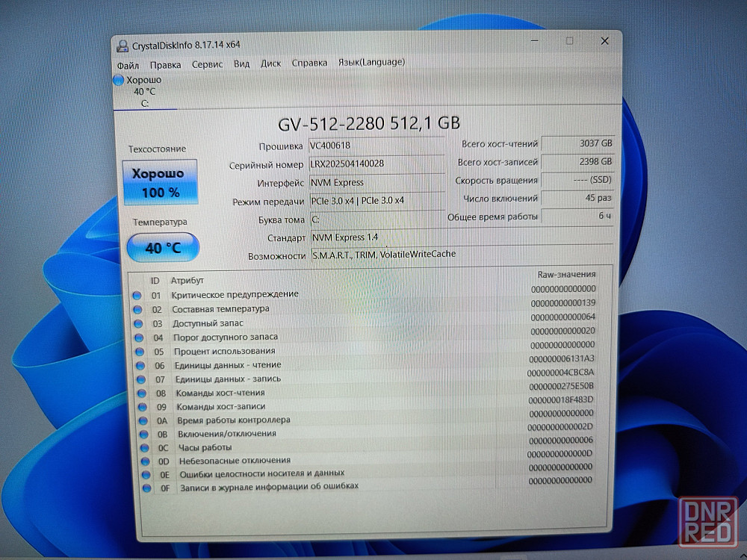Viewport: 747px width, 560px height.
Task: Click the status dot for Процент использования
Action: coord(140,352)
